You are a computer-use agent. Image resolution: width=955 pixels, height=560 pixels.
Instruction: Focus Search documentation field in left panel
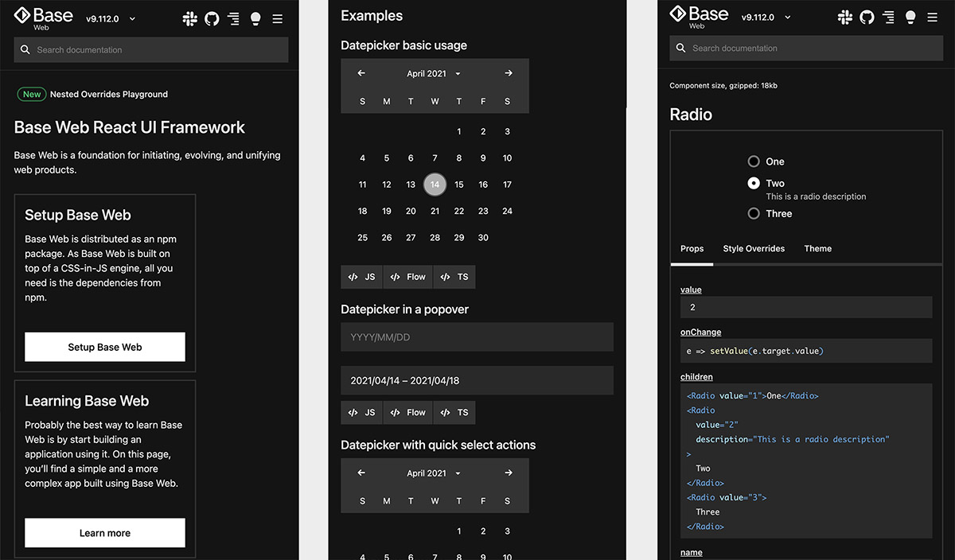[151, 49]
